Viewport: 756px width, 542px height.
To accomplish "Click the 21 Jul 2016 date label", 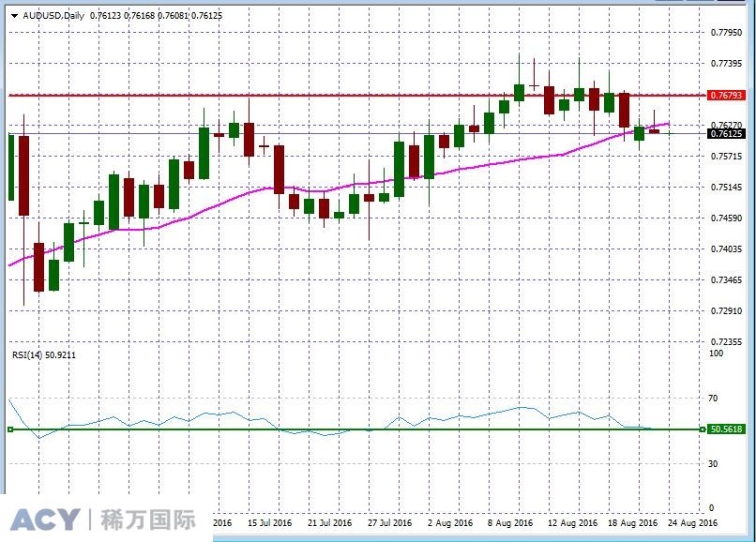I will click(330, 523).
